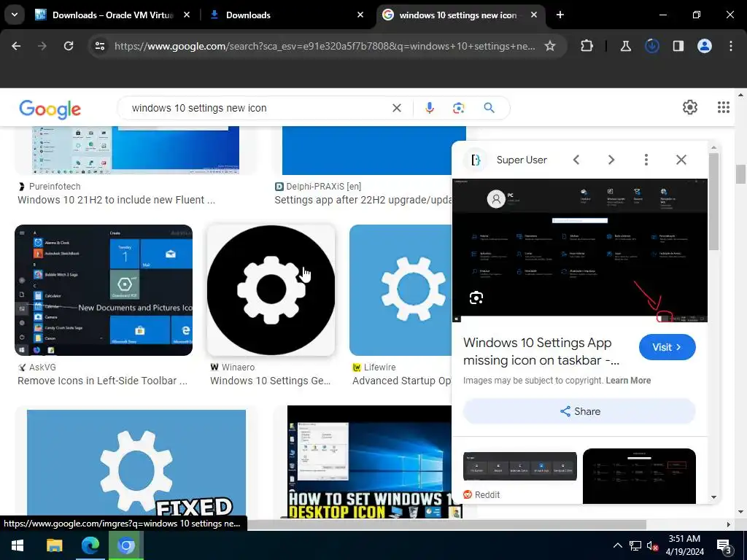Share this image result

(x=579, y=411)
